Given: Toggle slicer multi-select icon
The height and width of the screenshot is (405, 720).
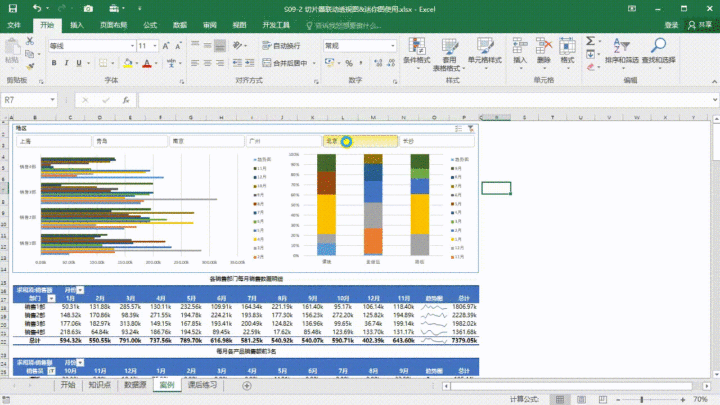Looking at the screenshot, I should pos(458,129).
